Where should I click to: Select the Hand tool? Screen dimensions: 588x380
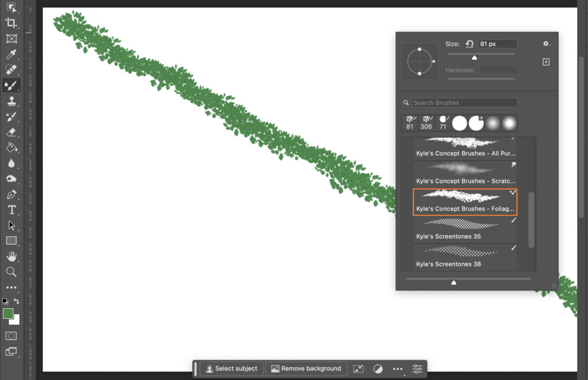(x=11, y=256)
